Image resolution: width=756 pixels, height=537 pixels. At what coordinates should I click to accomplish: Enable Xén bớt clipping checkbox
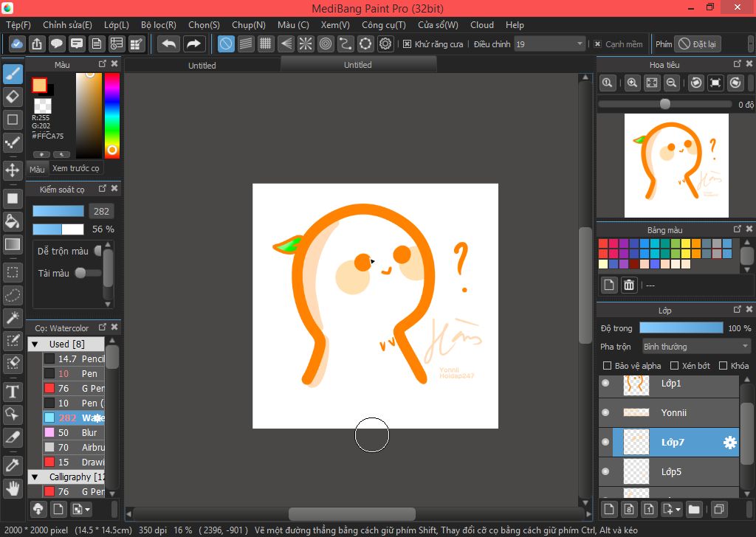click(675, 366)
